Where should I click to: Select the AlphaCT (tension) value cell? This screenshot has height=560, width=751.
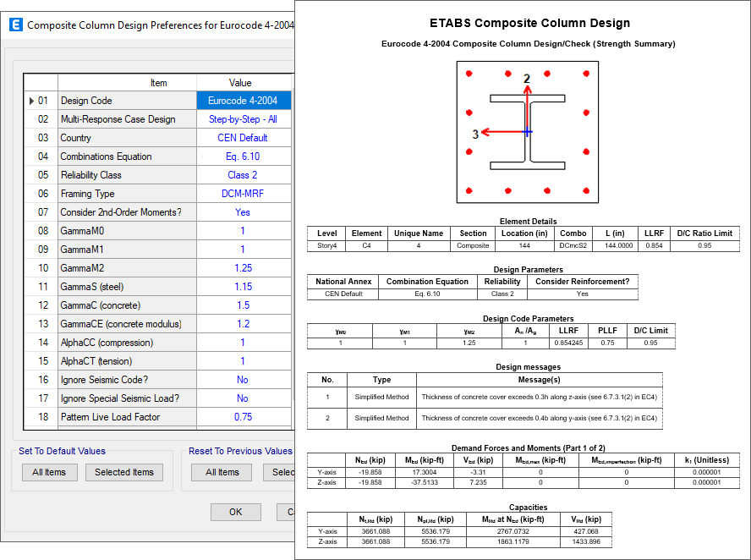[x=244, y=361]
